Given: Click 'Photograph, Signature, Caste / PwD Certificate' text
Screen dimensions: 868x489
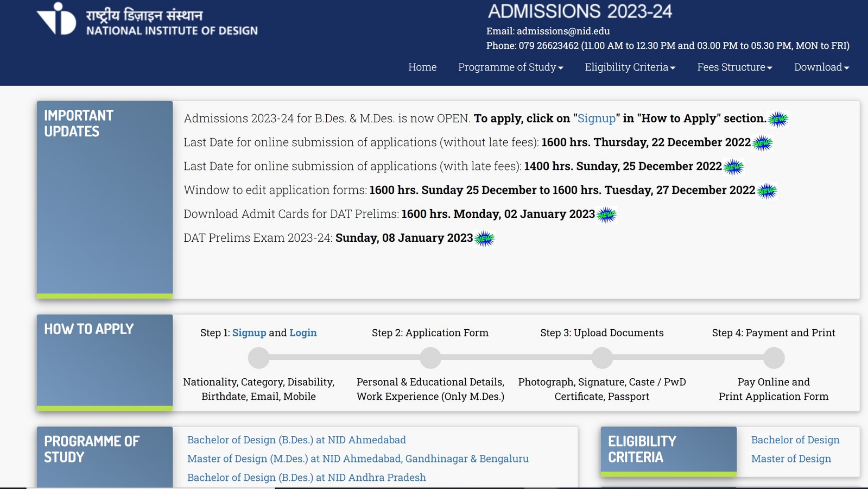Looking at the screenshot, I should tap(602, 389).
